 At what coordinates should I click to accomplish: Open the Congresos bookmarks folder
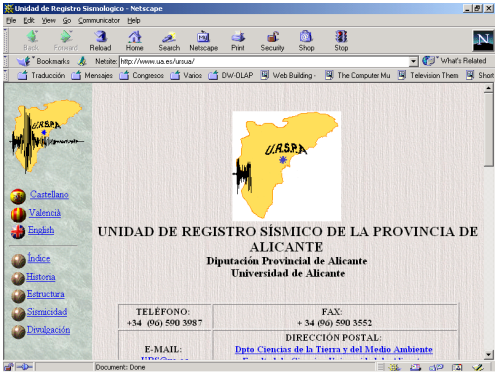point(142,75)
